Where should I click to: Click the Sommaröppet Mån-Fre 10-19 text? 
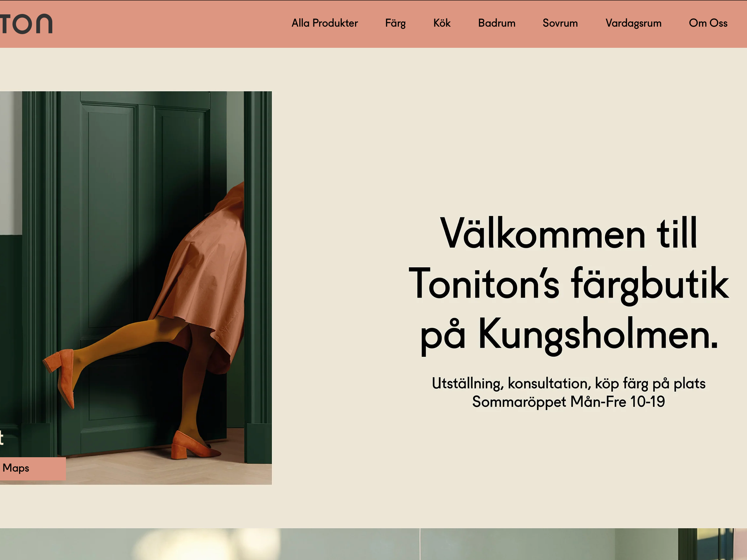(x=568, y=402)
